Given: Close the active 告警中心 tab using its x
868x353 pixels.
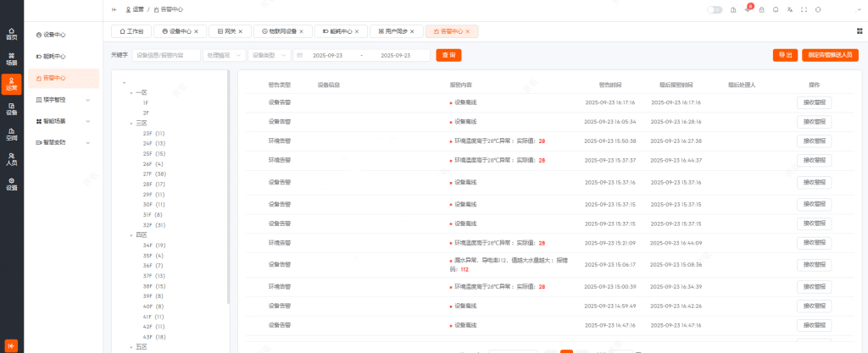Looking at the screenshot, I should tap(468, 31).
